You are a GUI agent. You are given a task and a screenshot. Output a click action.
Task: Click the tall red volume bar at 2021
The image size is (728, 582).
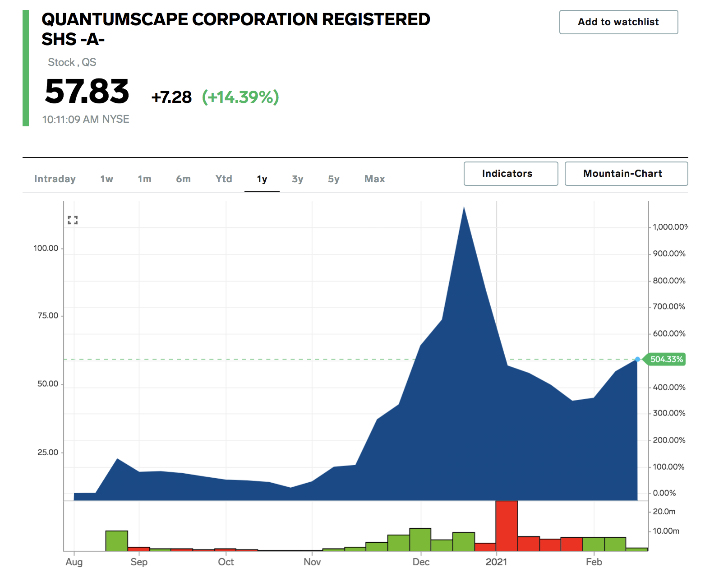507,526
